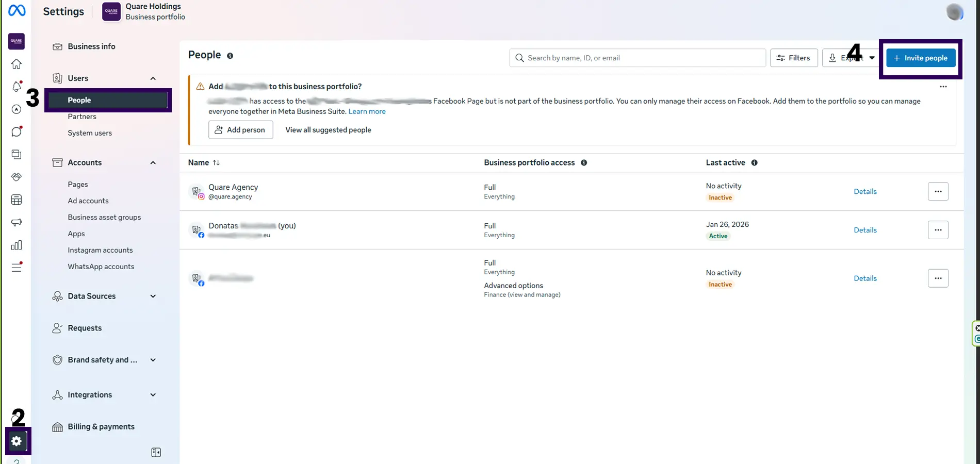980x464 pixels.
Task: Open the Filters button
Action: (x=794, y=58)
